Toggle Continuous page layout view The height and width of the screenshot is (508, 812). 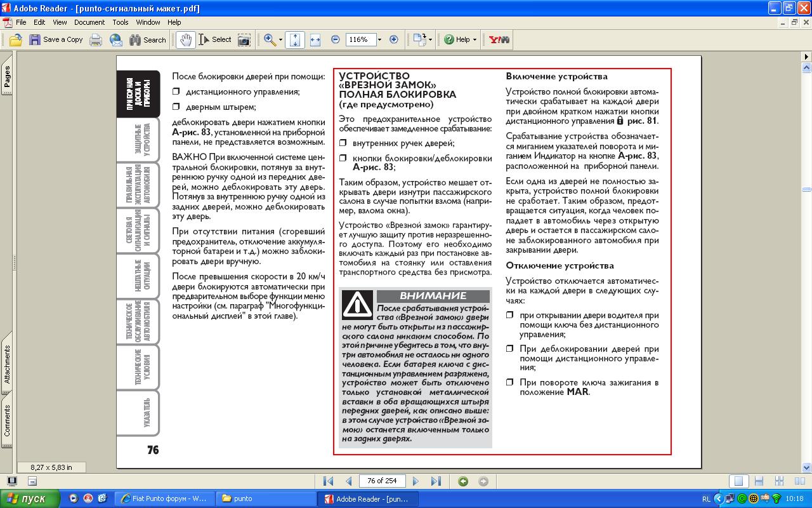(759, 481)
